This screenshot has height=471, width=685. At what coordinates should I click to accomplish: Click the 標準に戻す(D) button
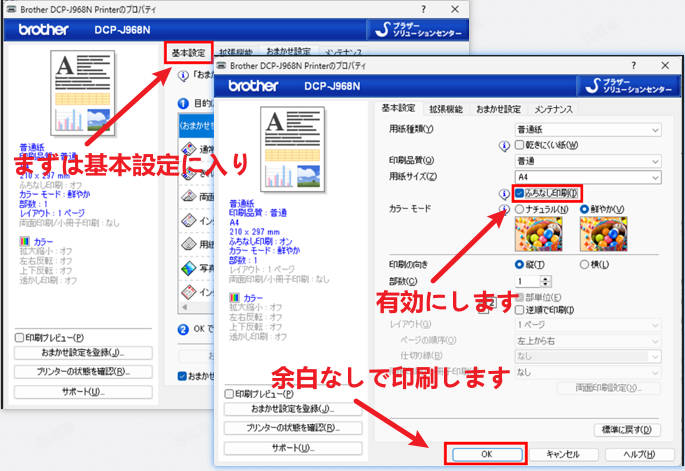(x=627, y=429)
